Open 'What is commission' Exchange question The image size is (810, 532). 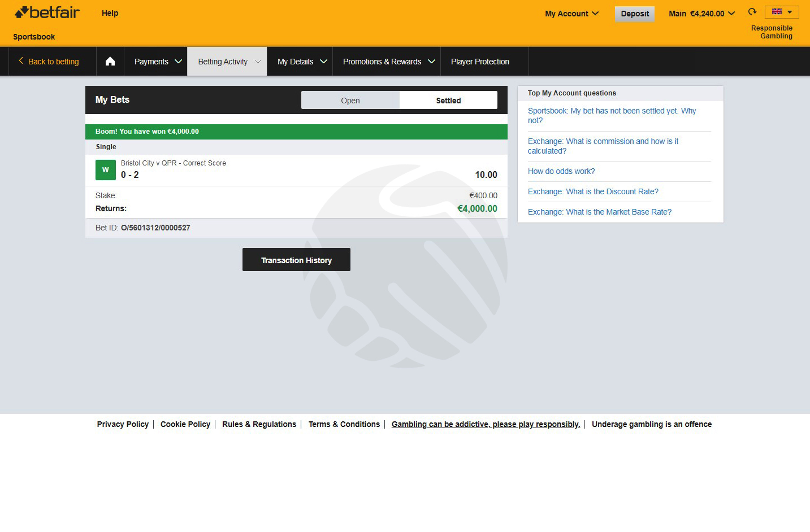603,146
